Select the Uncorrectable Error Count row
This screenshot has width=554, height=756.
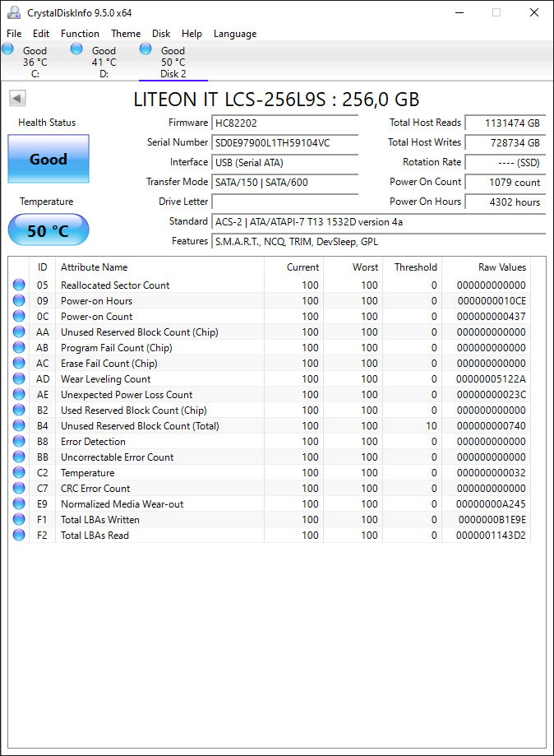coord(270,457)
